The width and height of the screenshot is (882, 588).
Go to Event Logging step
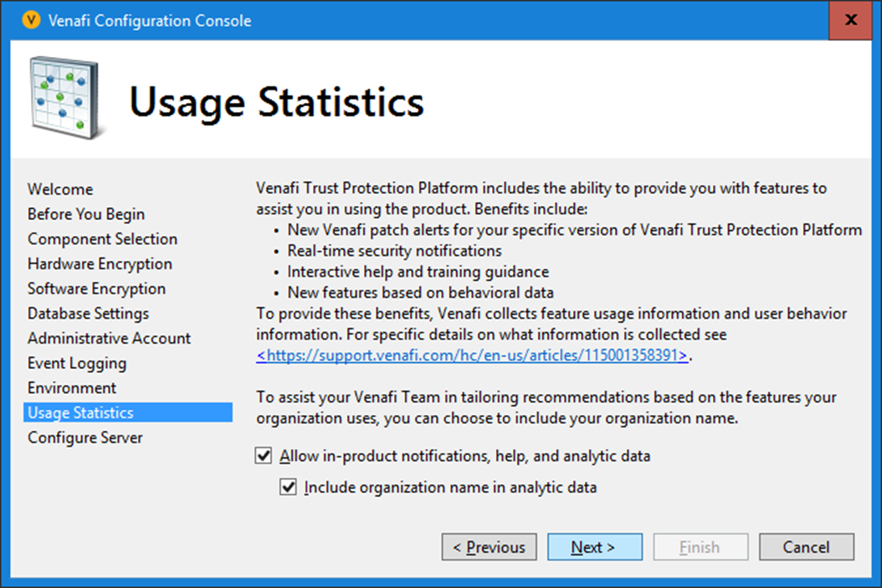pyautogui.click(x=77, y=363)
